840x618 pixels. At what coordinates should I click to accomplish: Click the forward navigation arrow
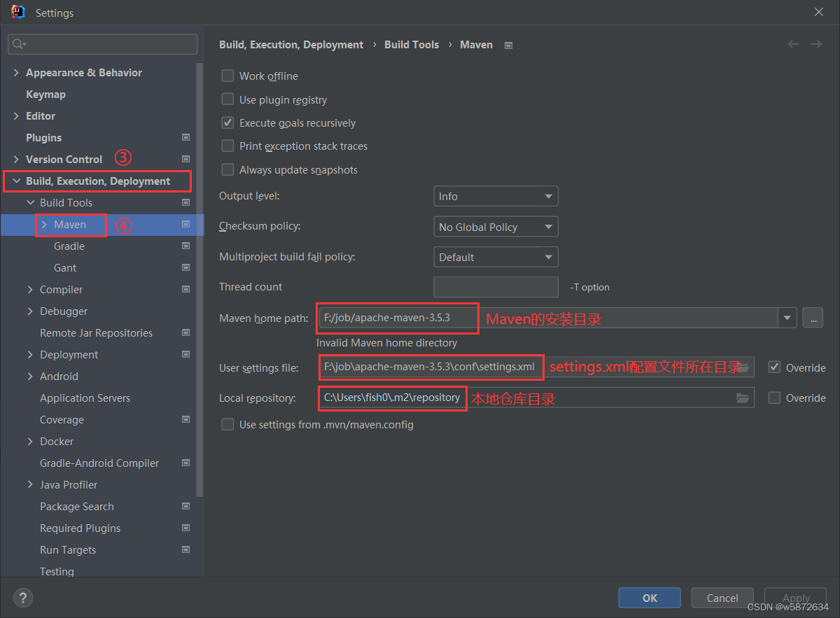(x=816, y=43)
